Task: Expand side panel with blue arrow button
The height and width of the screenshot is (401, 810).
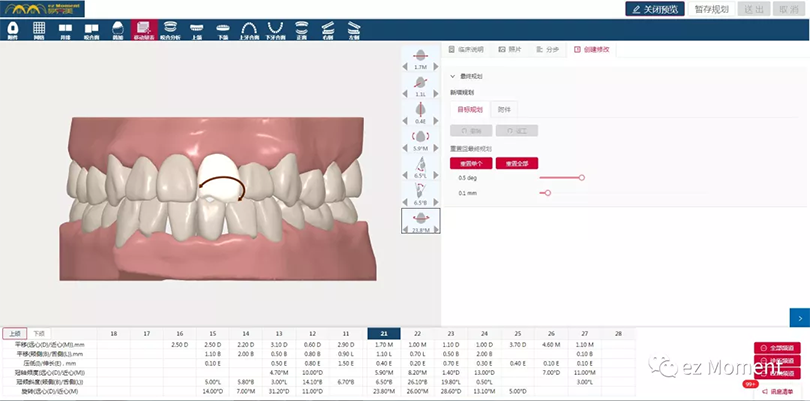Action: coord(799,316)
